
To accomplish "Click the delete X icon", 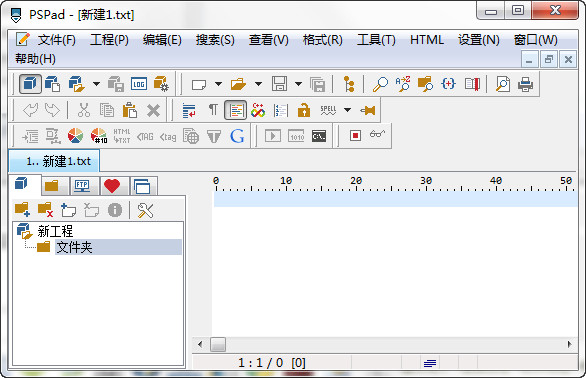I will pyautogui.click(x=153, y=111).
